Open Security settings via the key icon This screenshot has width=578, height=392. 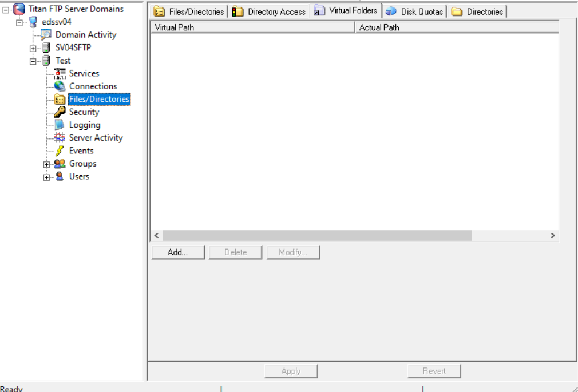(60, 112)
